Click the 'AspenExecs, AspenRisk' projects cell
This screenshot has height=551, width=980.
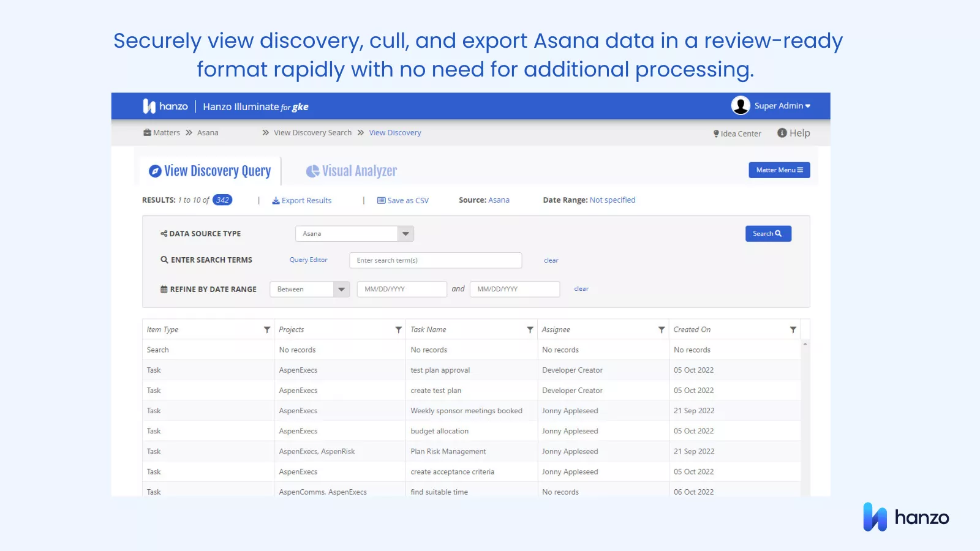click(x=340, y=451)
